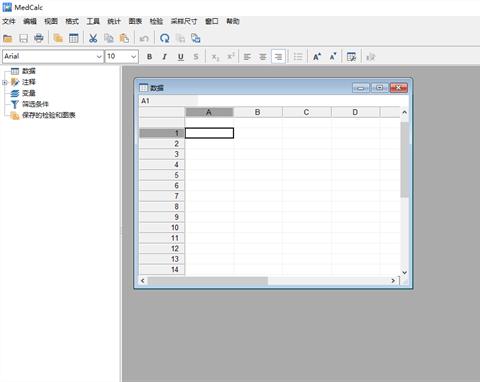Viewport: 480px width, 382px height.
Task: Open the 视图 menu
Action: 51,21
